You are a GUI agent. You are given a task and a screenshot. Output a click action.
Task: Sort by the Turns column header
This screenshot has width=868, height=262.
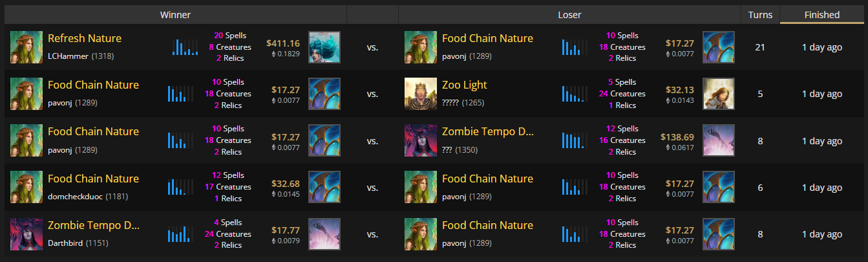tap(760, 14)
